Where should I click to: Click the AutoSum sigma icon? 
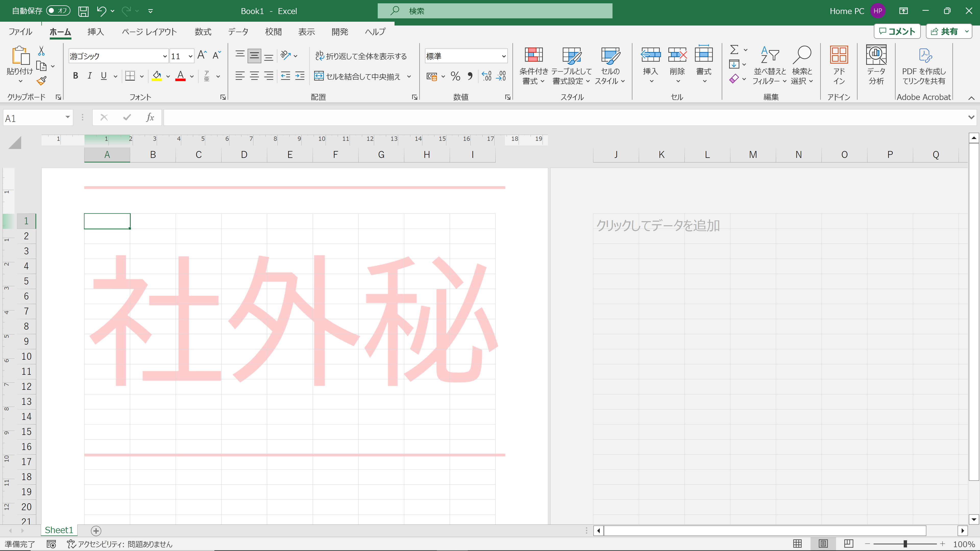[734, 49]
